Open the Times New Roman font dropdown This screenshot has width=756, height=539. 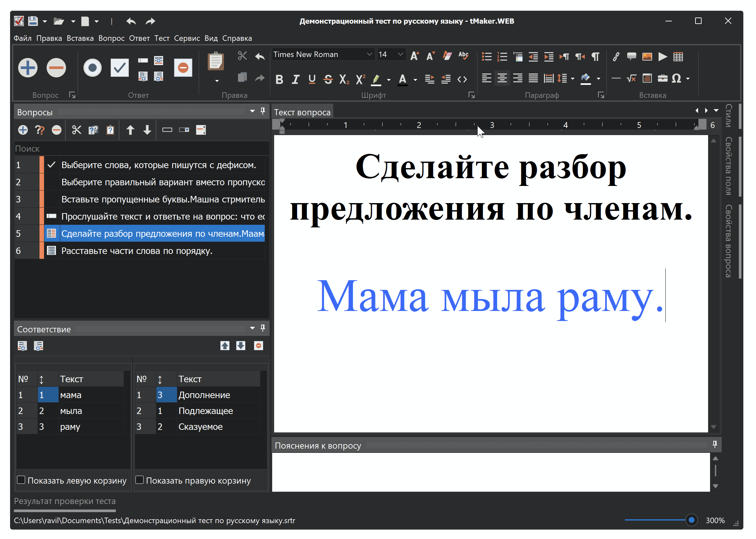click(x=369, y=54)
